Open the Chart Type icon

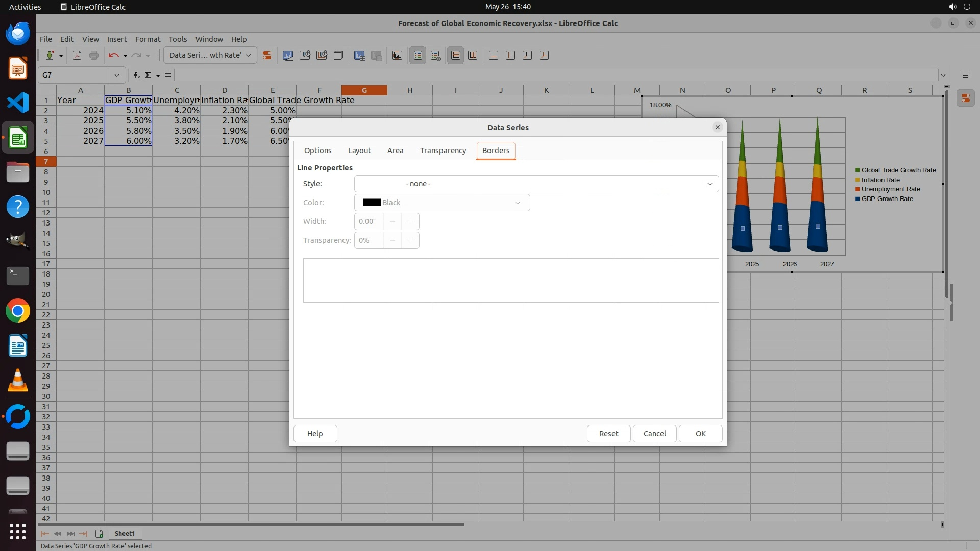click(288, 55)
